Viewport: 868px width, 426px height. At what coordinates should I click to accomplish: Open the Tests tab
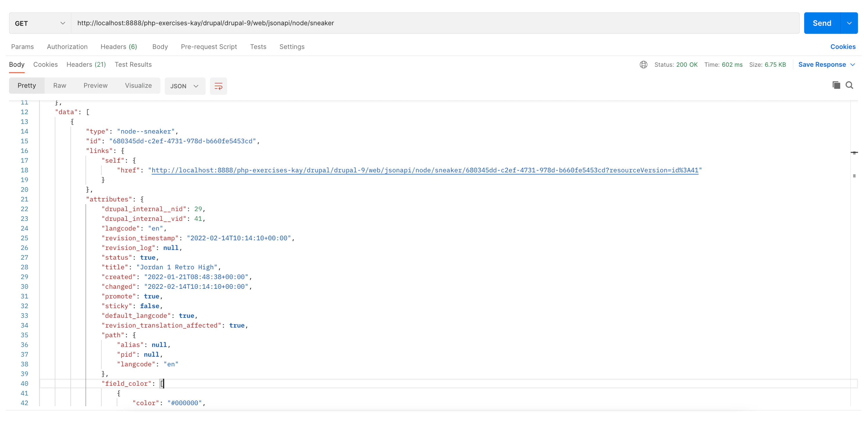pyautogui.click(x=258, y=47)
